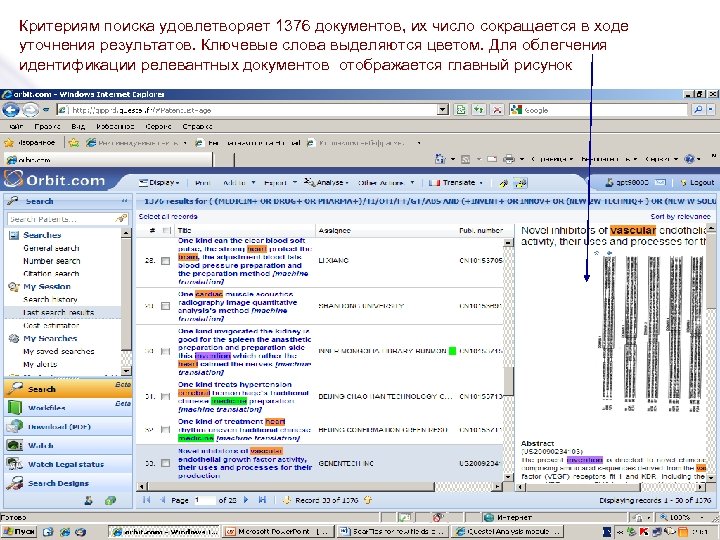The image size is (720, 540).
Task: Tick the checkbox for SHANDONG UNIVERSITY record
Action: (x=165, y=306)
